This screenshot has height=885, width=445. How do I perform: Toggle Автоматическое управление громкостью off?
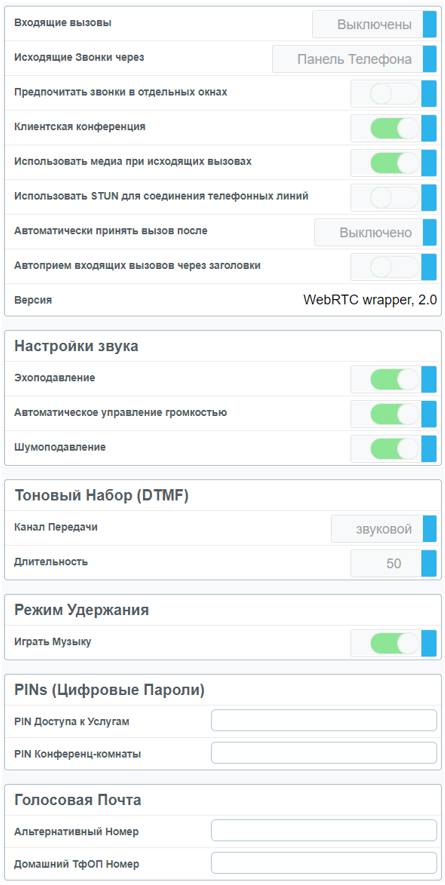click(x=394, y=414)
